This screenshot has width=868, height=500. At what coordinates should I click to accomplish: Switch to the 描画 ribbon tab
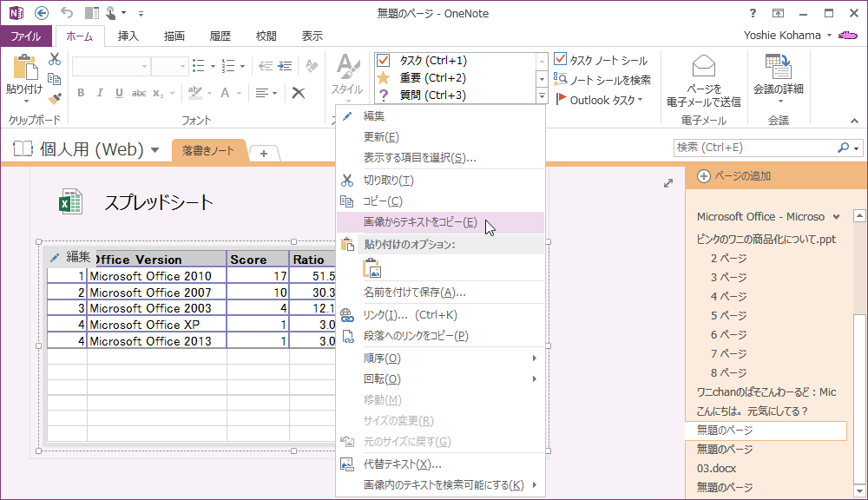pos(174,36)
